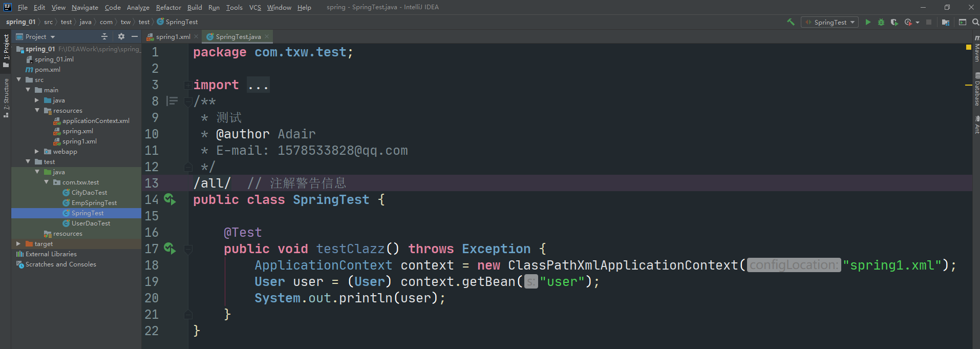Open Project Structure icon
This screenshot has height=349, width=980.
[945, 22]
